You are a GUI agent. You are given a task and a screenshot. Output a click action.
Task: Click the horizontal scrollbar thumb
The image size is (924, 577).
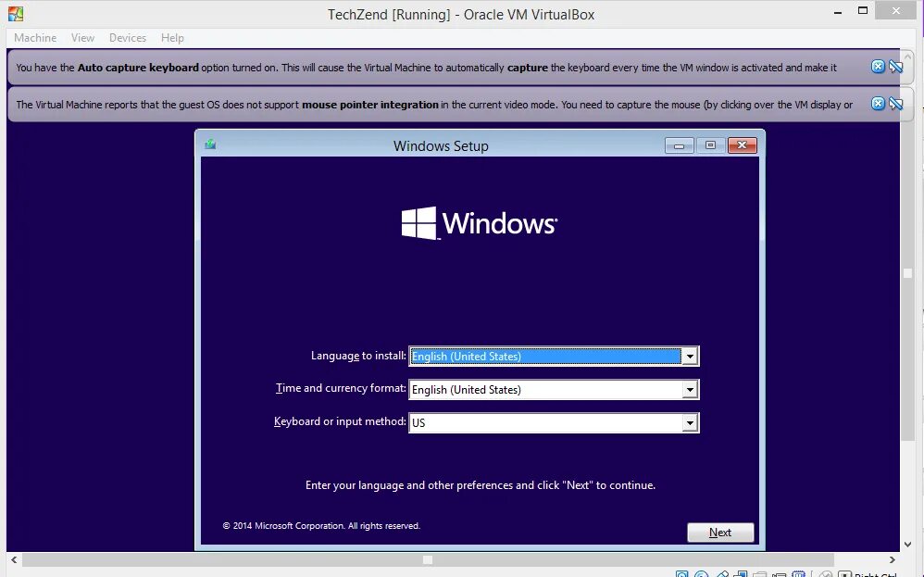pyautogui.click(x=428, y=560)
